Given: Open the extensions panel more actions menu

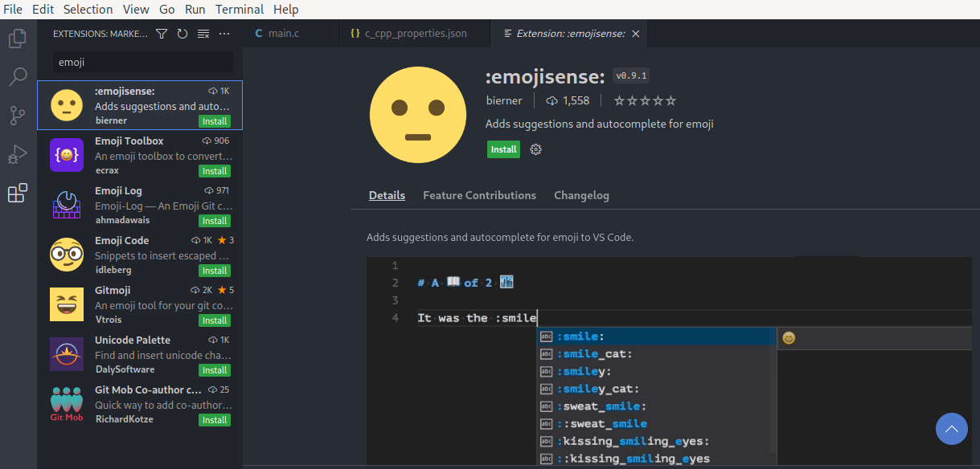Looking at the screenshot, I should coord(224,34).
